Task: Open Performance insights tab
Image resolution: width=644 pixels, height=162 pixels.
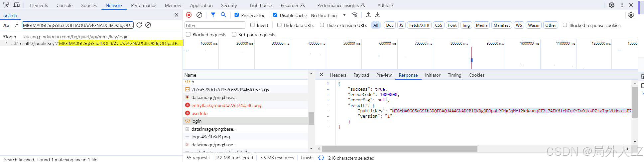Action: tap(341, 5)
